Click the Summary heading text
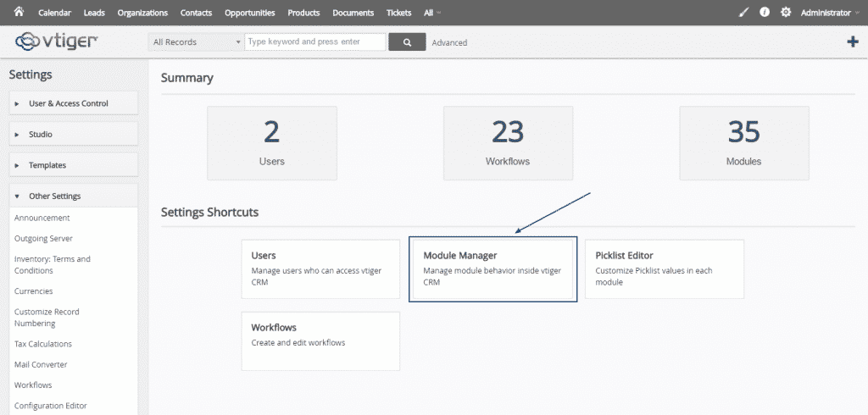Image resolution: width=868 pixels, height=415 pixels. 187,79
